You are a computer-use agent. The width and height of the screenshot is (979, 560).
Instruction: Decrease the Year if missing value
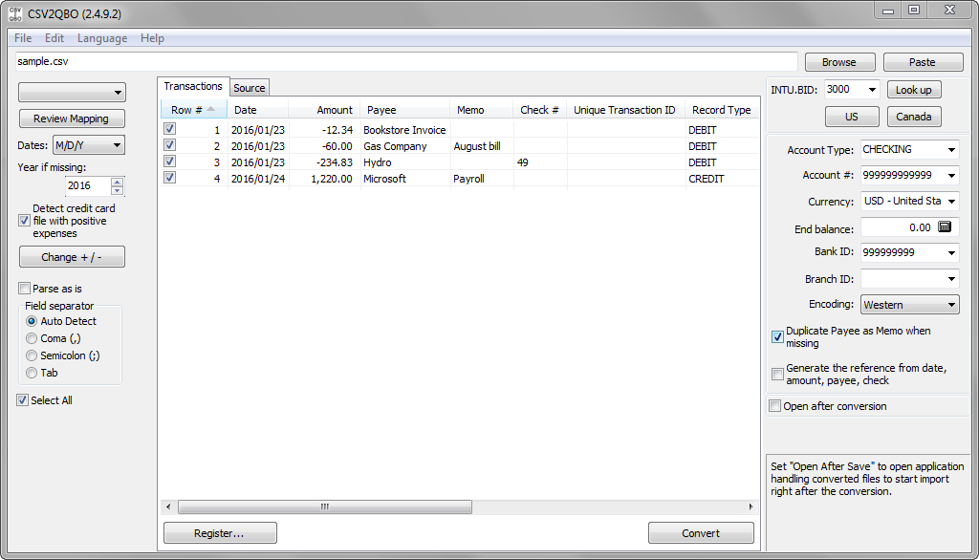coord(117,190)
